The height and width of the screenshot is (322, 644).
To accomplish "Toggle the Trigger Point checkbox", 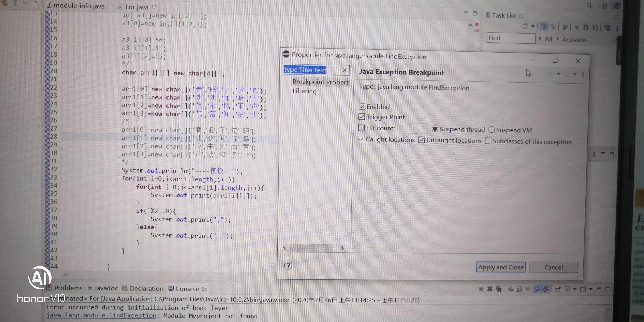I will point(361,116).
